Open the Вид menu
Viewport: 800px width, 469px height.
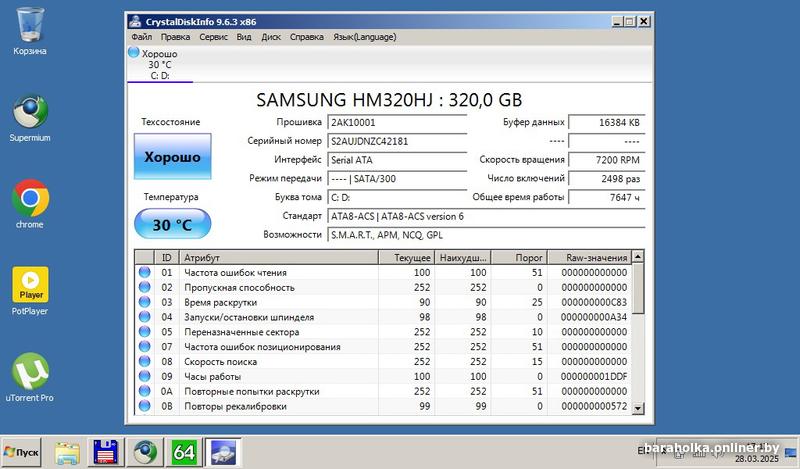pos(244,37)
